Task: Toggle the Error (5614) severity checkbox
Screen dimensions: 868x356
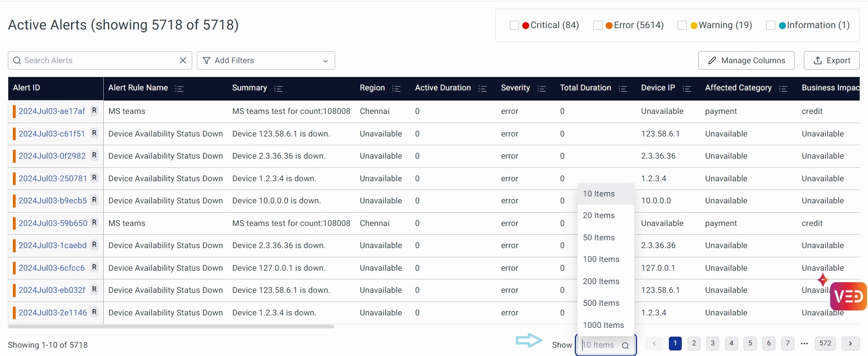Action: pos(598,25)
